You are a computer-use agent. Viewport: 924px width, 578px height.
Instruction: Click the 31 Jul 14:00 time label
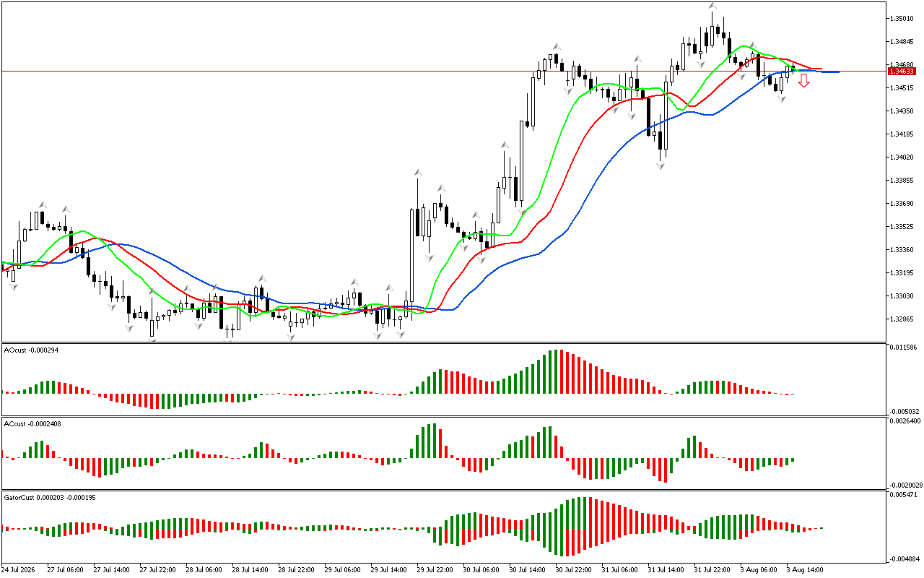click(665, 569)
